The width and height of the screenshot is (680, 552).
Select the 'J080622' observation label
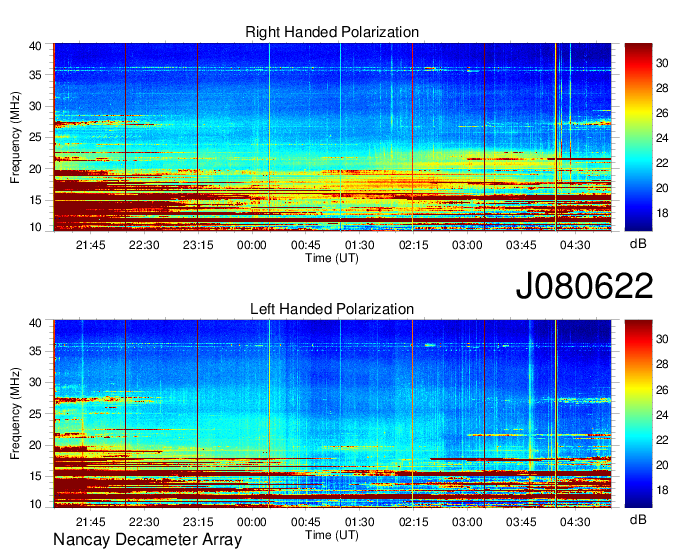pos(584,286)
